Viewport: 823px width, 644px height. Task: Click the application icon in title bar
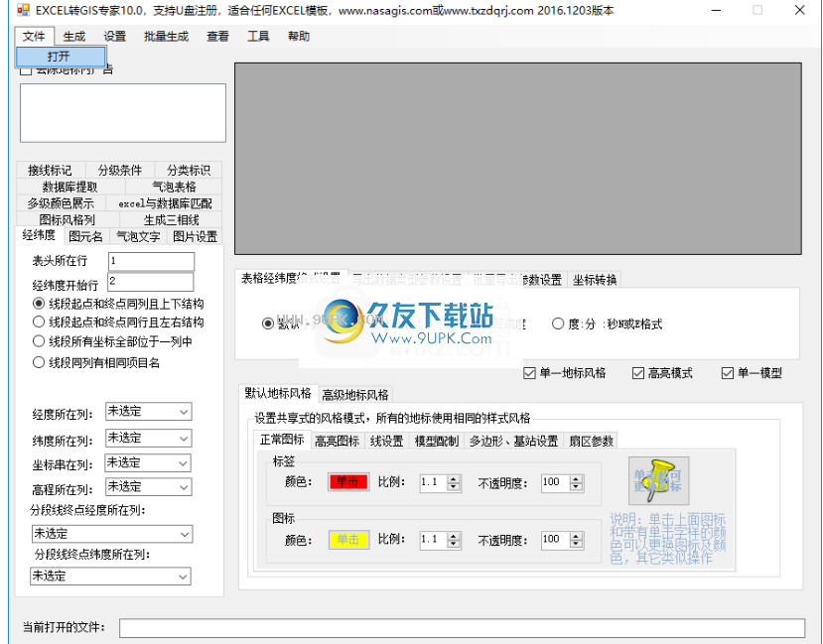point(23,10)
